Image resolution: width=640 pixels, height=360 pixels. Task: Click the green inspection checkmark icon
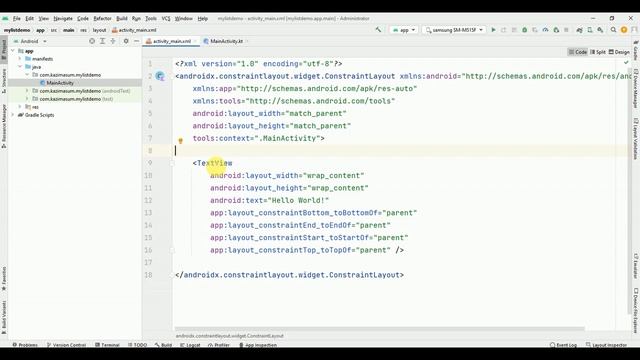[626, 62]
